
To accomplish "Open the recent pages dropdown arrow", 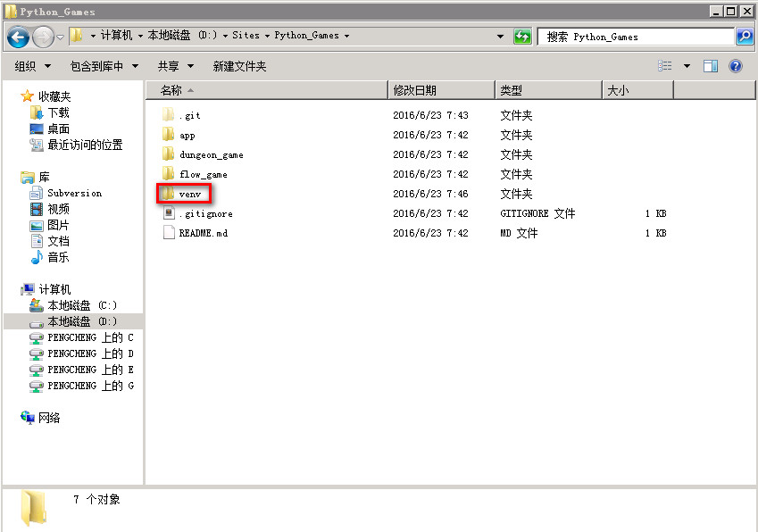I will click(x=60, y=37).
